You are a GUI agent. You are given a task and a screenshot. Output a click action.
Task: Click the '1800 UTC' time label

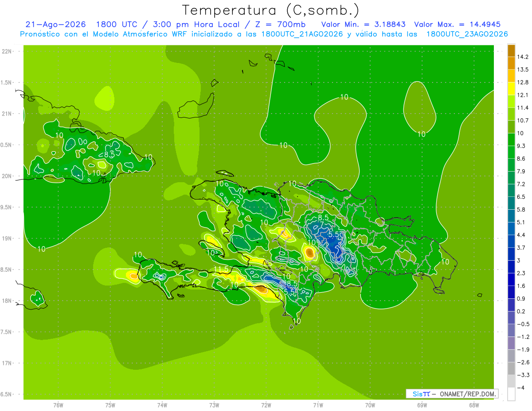(x=117, y=24)
